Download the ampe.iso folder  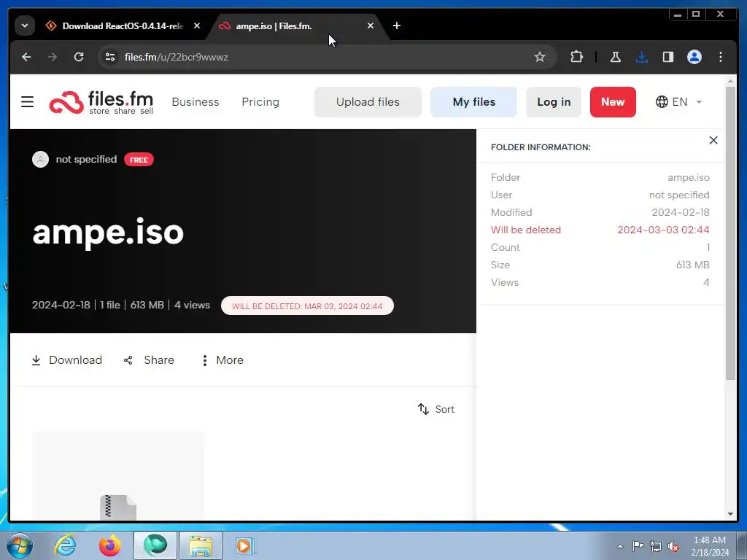(66, 360)
